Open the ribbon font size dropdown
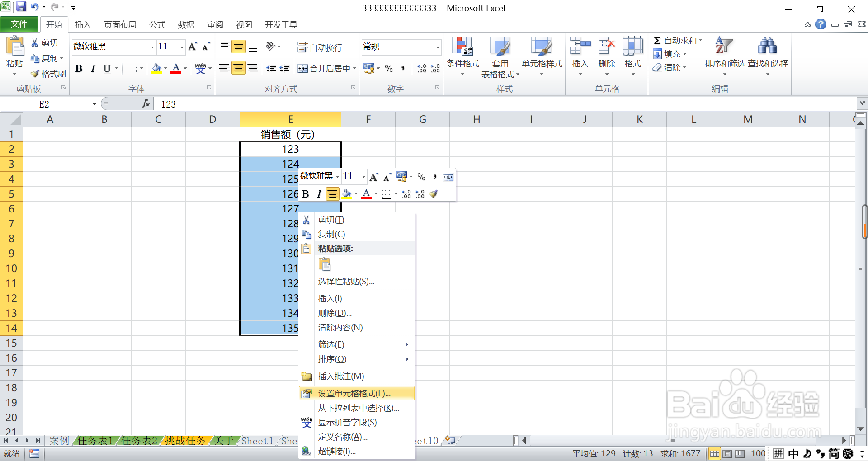This screenshot has width=868, height=461. point(182,47)
